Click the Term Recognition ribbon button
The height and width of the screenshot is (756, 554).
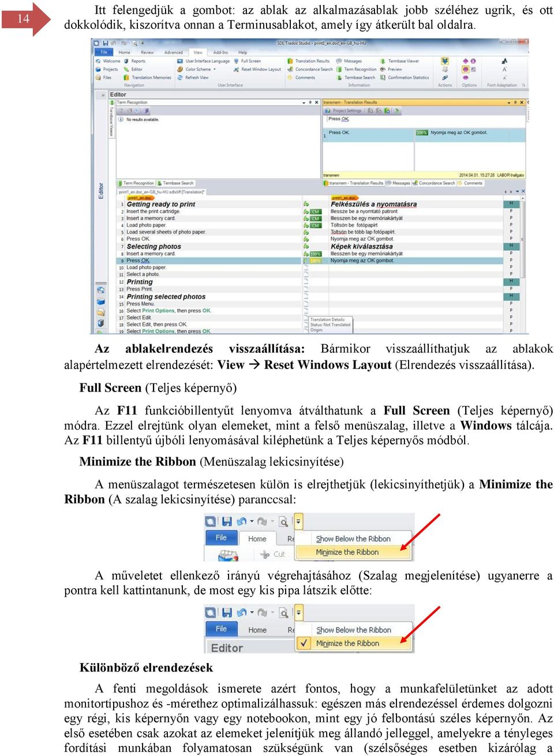357,69
